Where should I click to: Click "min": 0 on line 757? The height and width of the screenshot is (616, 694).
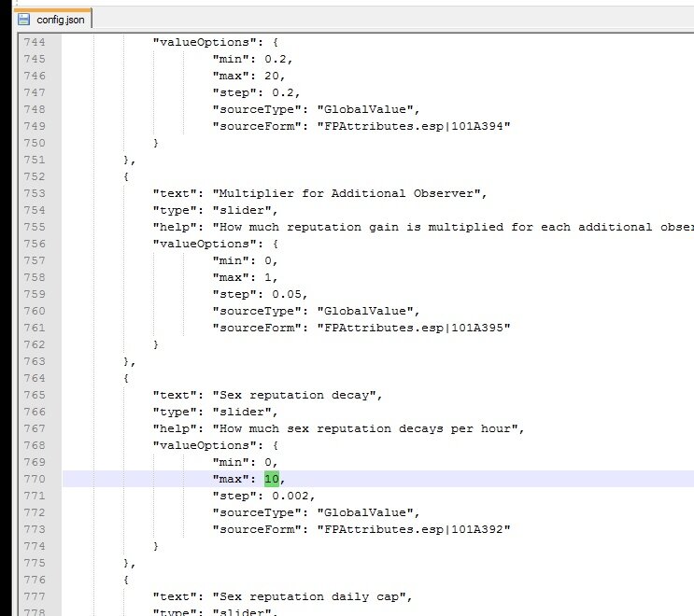[x=242, y=261]
